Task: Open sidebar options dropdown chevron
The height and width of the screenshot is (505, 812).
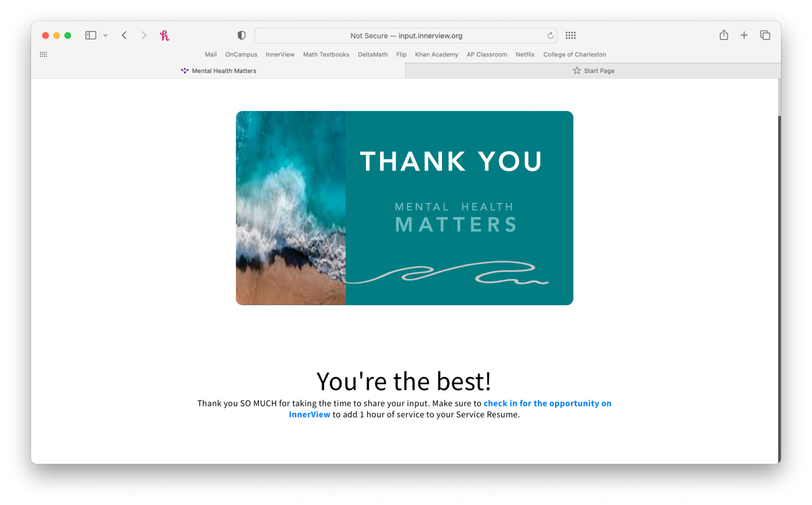Action: (105, 36)
